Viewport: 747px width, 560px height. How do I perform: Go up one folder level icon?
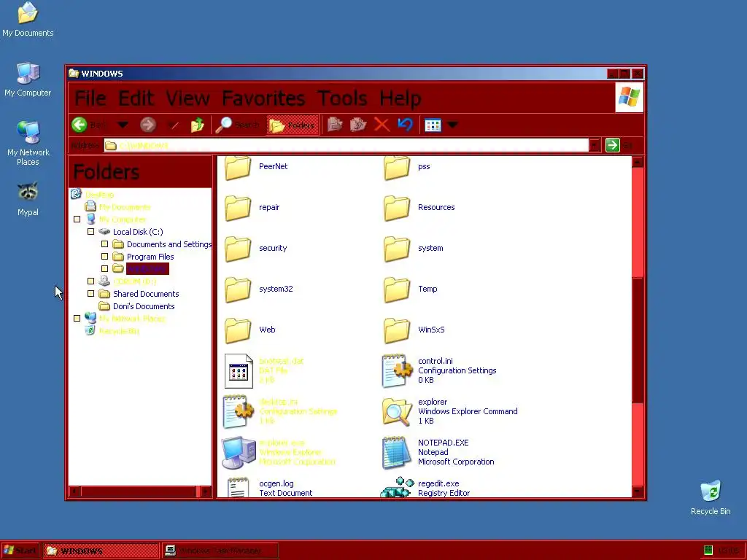(x=197, y=125)
